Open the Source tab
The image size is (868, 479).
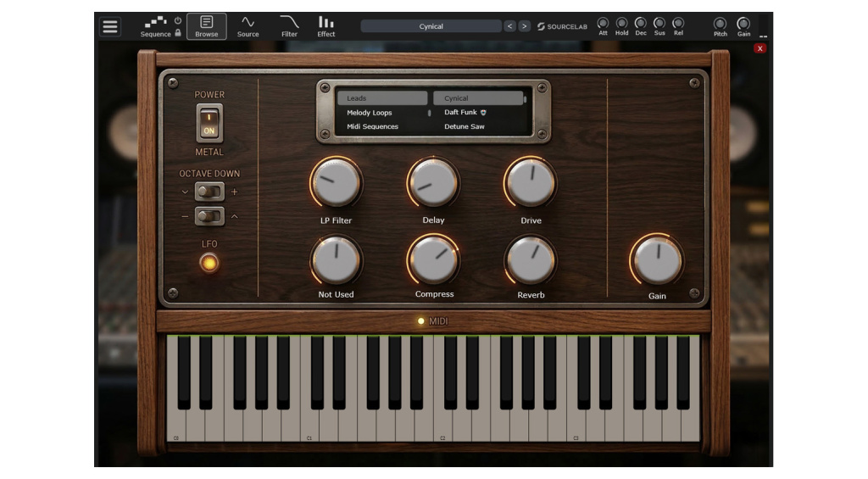coord(248,26)
